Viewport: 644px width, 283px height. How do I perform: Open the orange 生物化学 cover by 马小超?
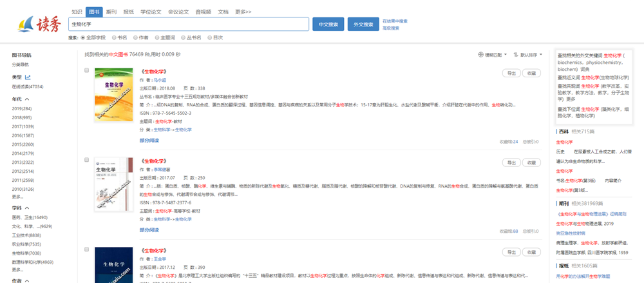114,95
